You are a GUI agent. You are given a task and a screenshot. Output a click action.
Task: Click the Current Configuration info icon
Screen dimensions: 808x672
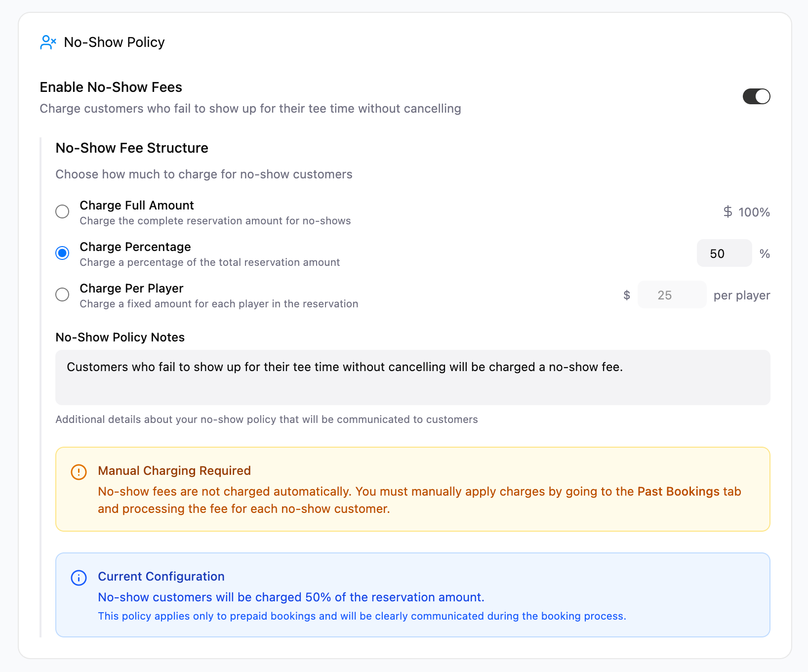79,578
